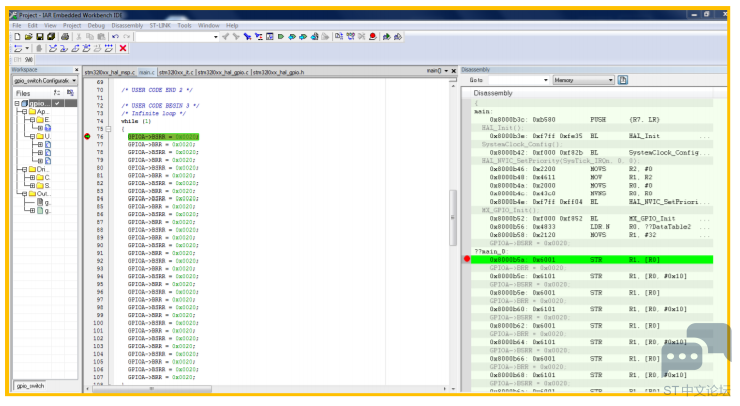Click the Download and Debug icon
Screen dimensions: 740x406
pyautogui.click(x=387, y=36)
